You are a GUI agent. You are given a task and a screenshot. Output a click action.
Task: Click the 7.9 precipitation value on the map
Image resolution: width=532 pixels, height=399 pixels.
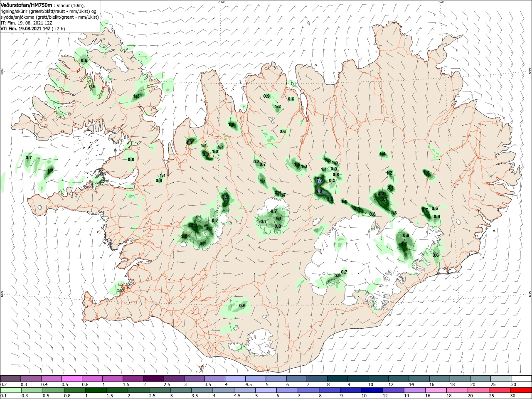click(x=319, y=180)
